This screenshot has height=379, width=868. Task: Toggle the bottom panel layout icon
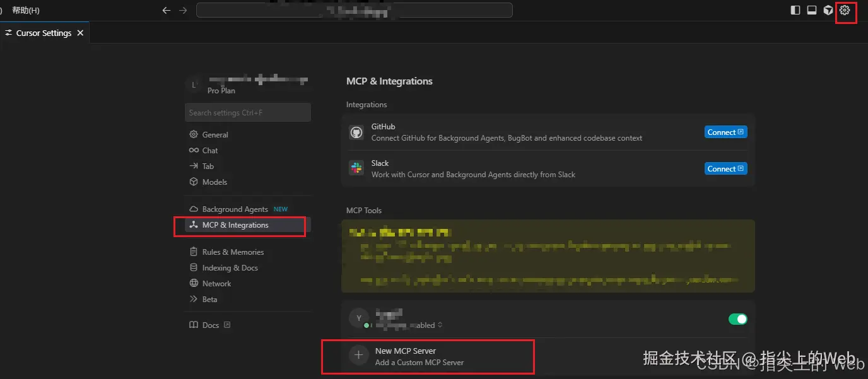coord(812,10)
